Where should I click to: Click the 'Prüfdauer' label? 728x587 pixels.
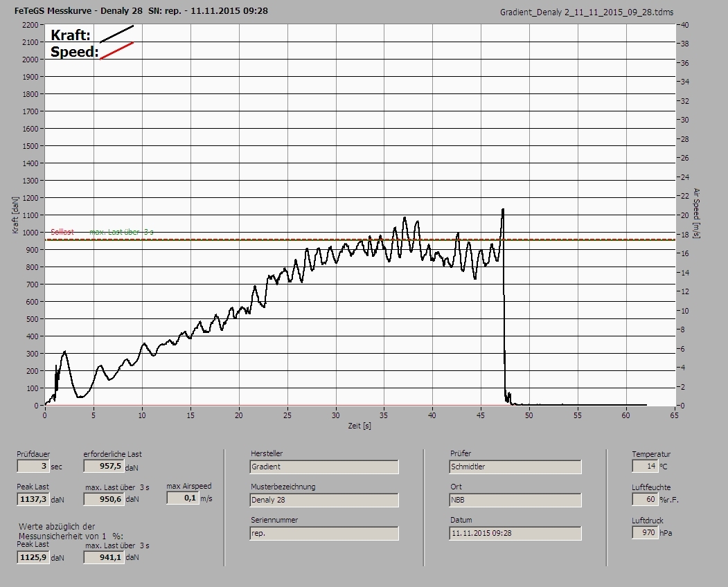click(33, 454)
